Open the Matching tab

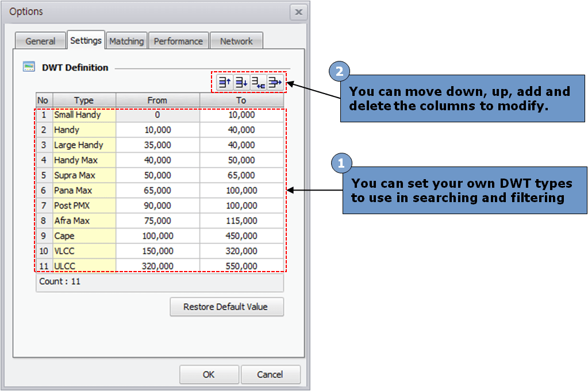(126, 40)
